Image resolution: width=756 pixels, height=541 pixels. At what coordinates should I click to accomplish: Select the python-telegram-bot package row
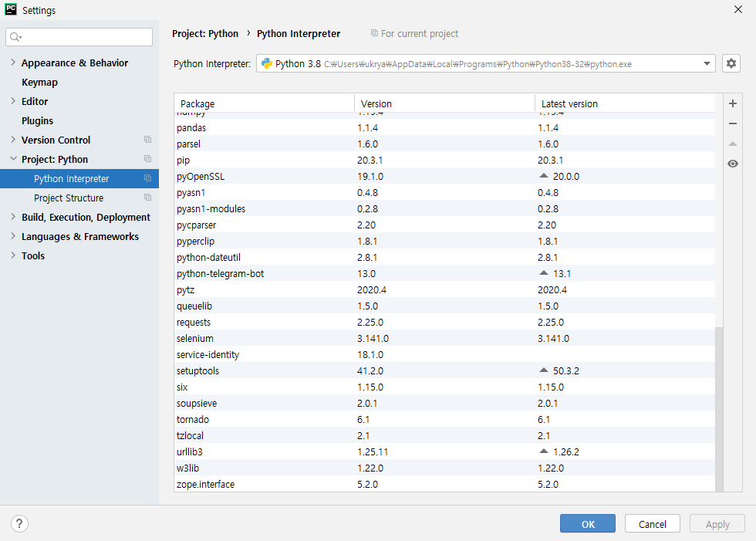[444, 273]
